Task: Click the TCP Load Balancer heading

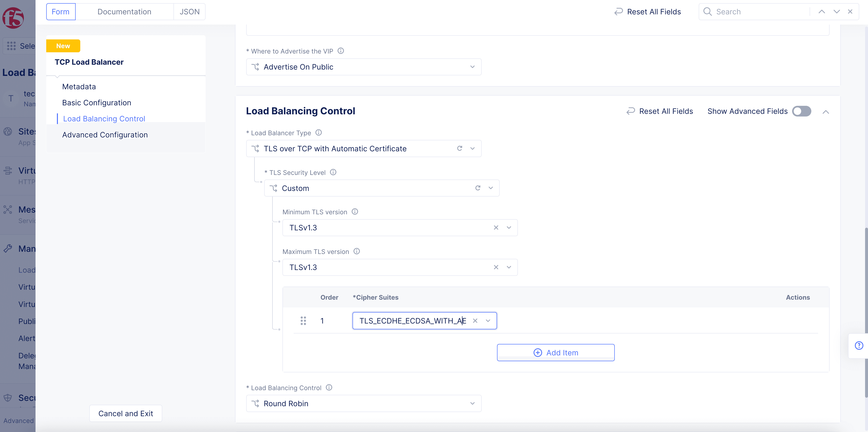Action: (89, 62)
